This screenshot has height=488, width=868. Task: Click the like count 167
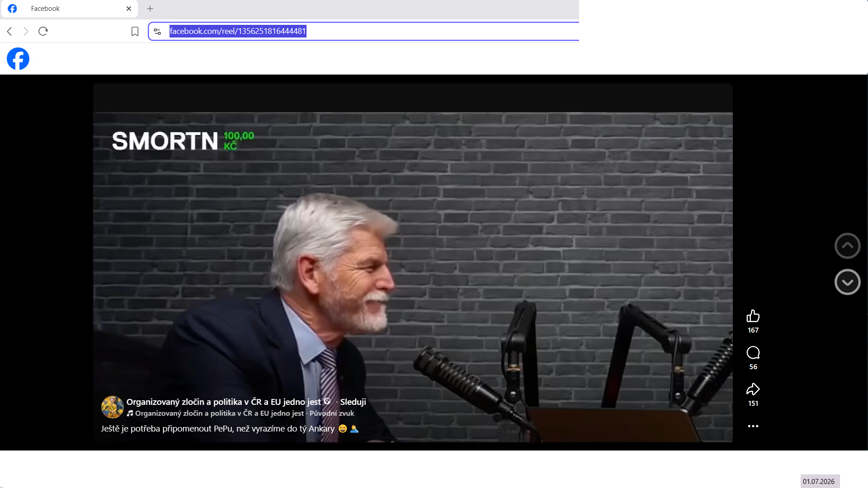753,330
